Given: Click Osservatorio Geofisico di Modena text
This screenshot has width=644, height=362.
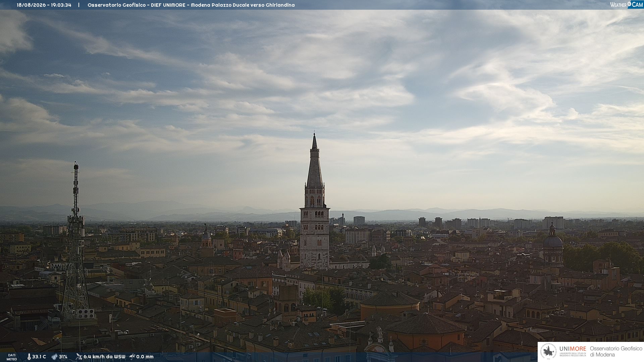Looking at the screenshot, I should tap(616, 352).
